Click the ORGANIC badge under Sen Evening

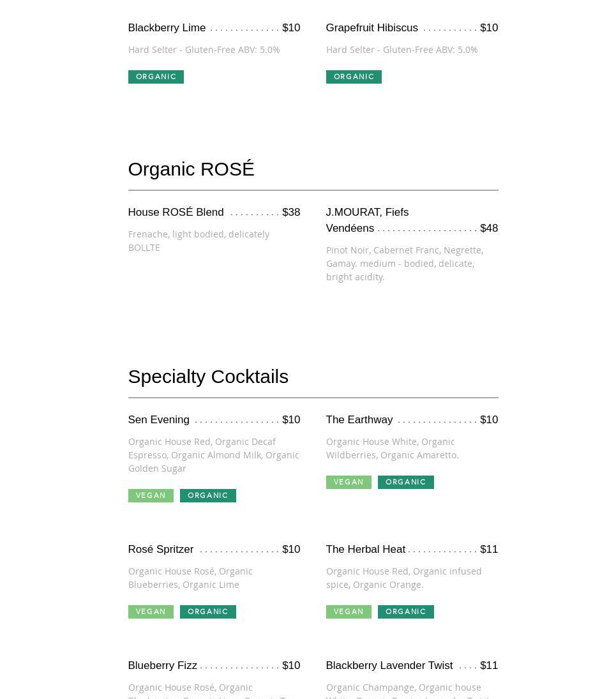(207, 495)
